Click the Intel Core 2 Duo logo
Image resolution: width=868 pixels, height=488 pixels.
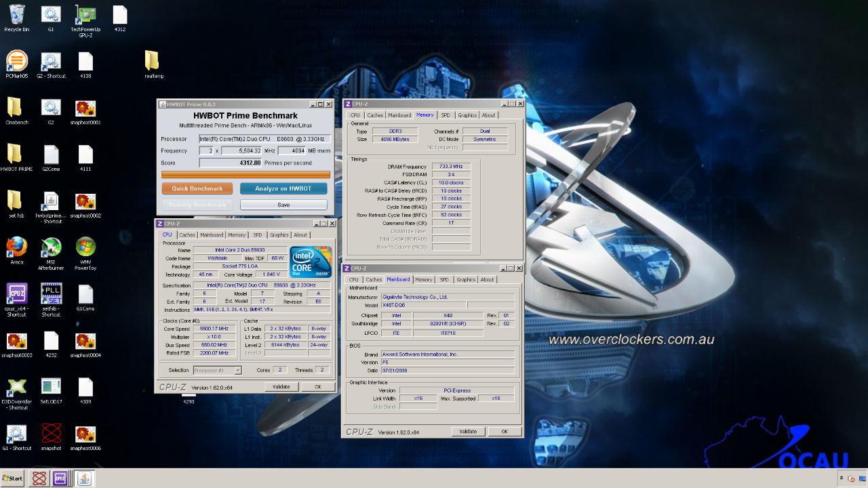tap(311, 262)
